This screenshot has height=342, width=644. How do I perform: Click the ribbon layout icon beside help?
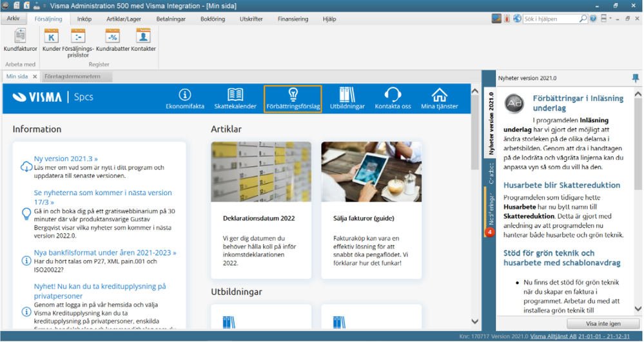(603, 19)
